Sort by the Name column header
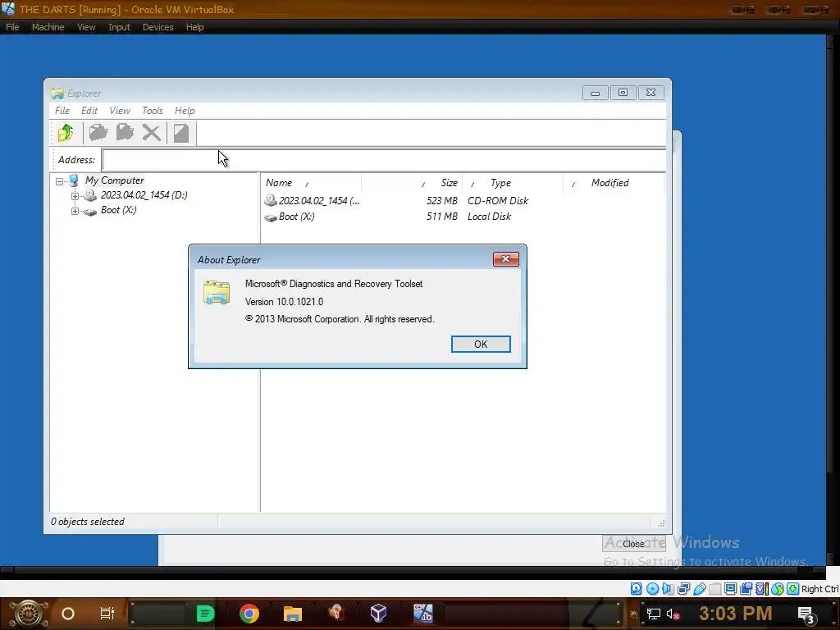Viewport: 840px width, 630px height. point(279,183)
